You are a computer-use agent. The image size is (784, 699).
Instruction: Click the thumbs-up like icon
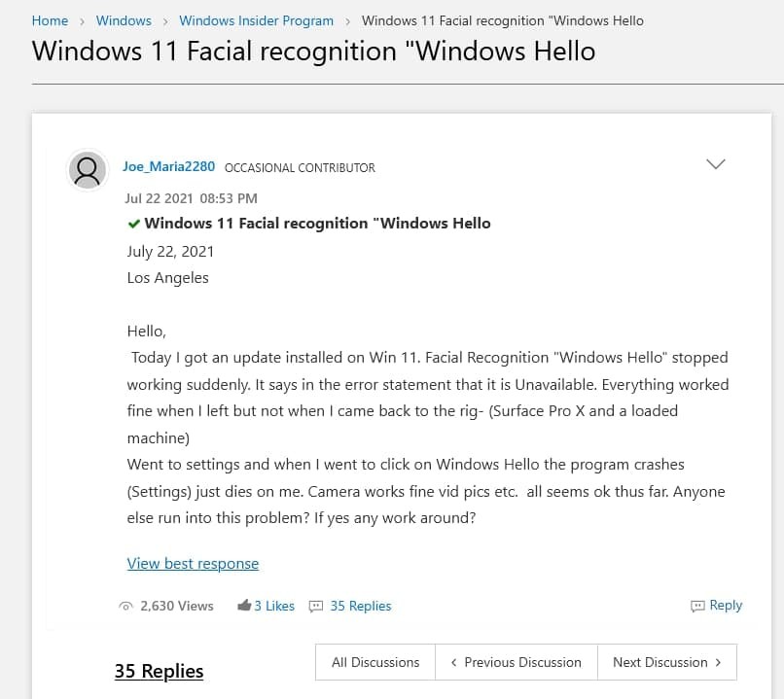pyautogui.click(x=244, y=605)
